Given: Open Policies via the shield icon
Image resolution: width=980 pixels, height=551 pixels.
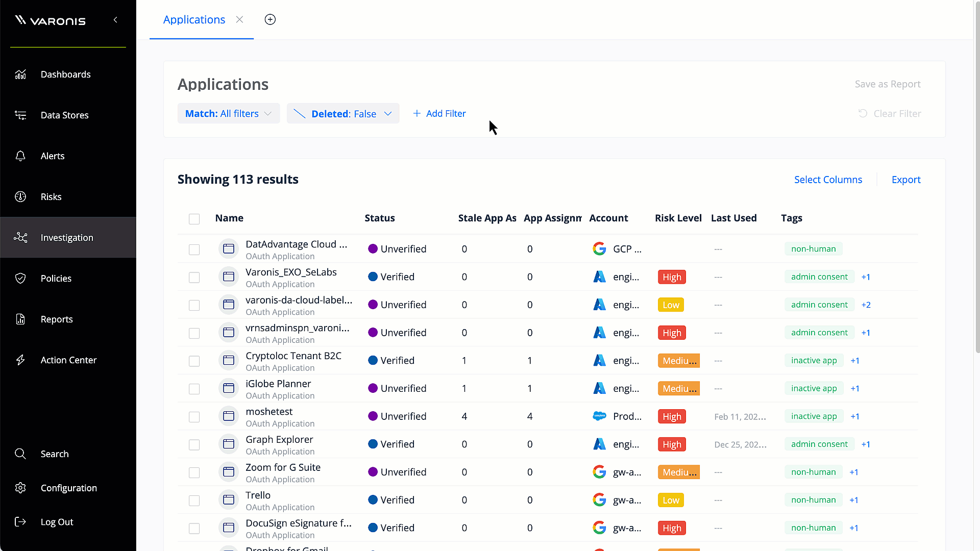Looking at the screenshot, I should 20,279.
